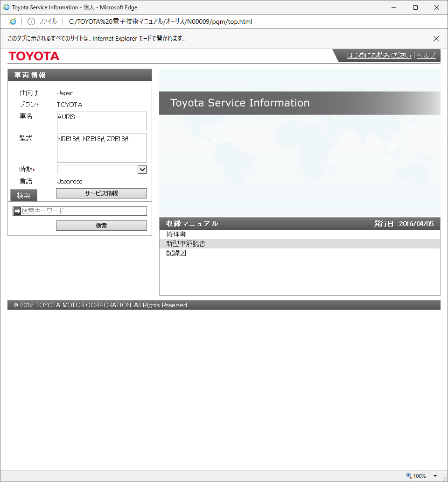Click the Internet Explorer mode icon in address bar

tap(13, 21)
